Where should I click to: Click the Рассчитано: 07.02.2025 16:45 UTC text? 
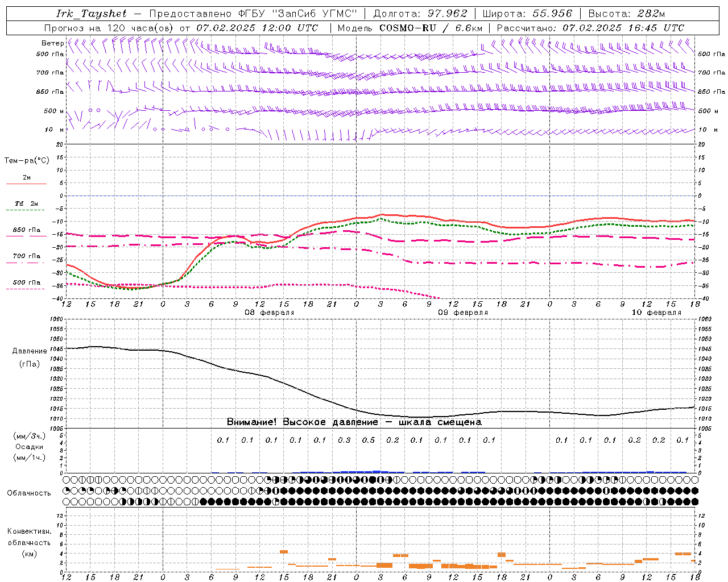pos(590,28)
